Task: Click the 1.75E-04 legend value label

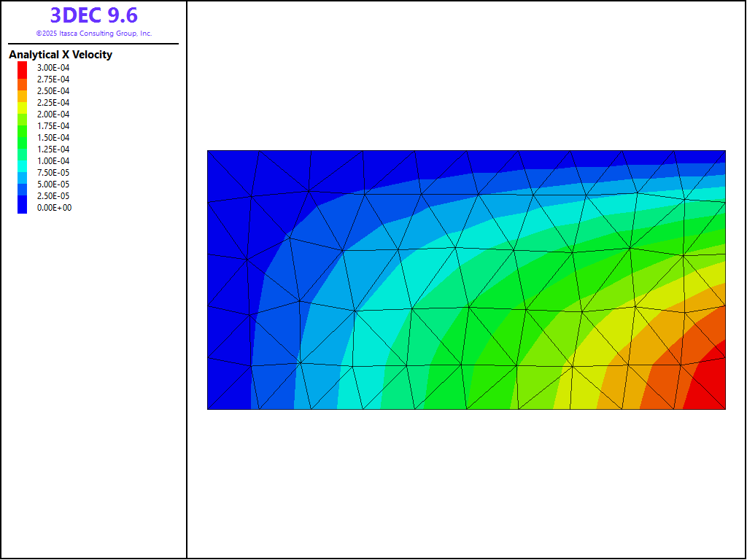Action: click(53, 126)
